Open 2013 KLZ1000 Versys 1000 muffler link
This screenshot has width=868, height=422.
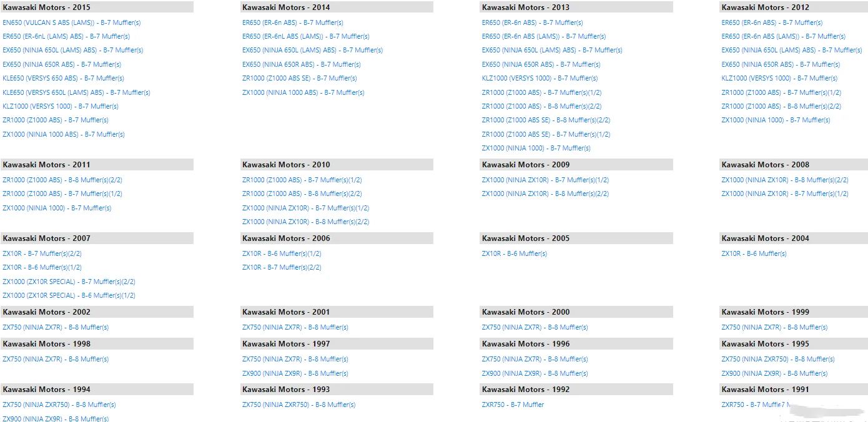pos(540,79)
